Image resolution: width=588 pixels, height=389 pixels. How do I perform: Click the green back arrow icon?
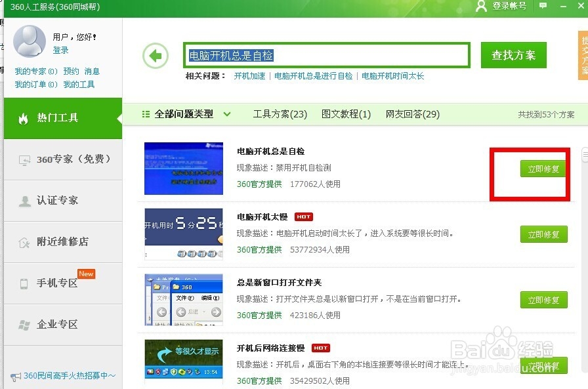(x=156, y=56)
